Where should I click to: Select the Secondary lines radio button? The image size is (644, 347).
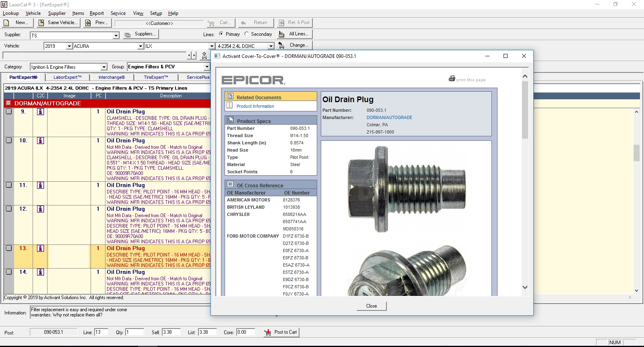(x=247, y=34)
